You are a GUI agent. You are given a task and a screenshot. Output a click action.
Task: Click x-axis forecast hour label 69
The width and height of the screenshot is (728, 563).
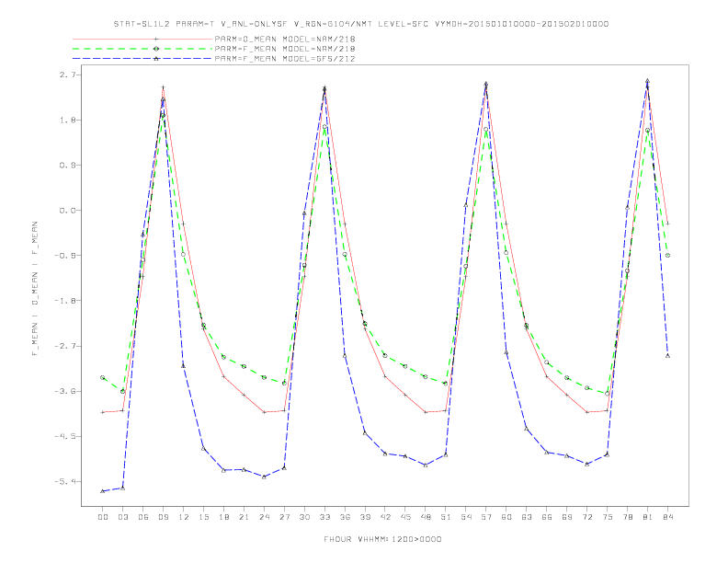click(x=566, y=517)
